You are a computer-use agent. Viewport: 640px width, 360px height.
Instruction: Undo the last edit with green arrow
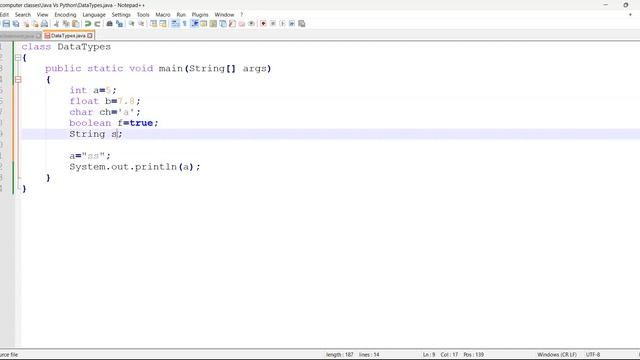tap(87, 24)
